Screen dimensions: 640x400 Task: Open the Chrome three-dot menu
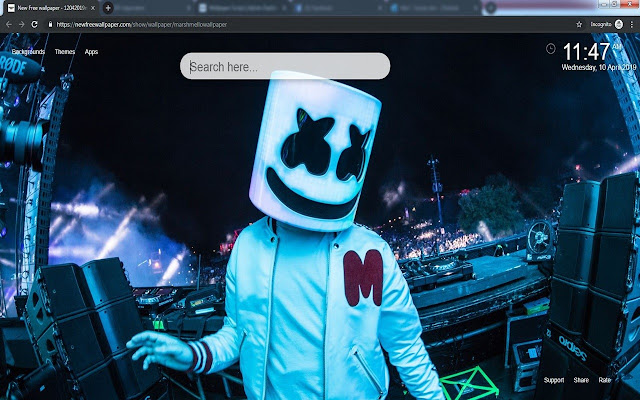[x=632, y=24]
